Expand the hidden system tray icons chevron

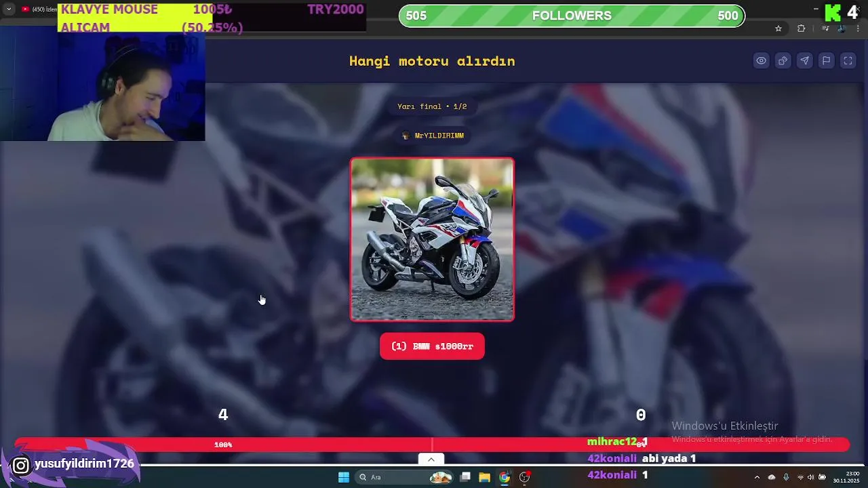[757, 477]
